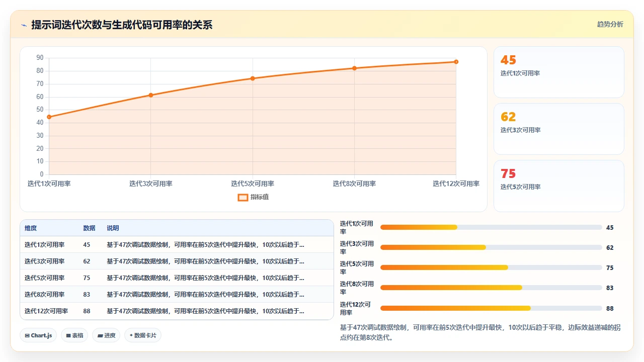This screenshot has height=362, width=644.
Task: Click chart data point for 迭代5次可用率
Action: (x=253, y=78)
